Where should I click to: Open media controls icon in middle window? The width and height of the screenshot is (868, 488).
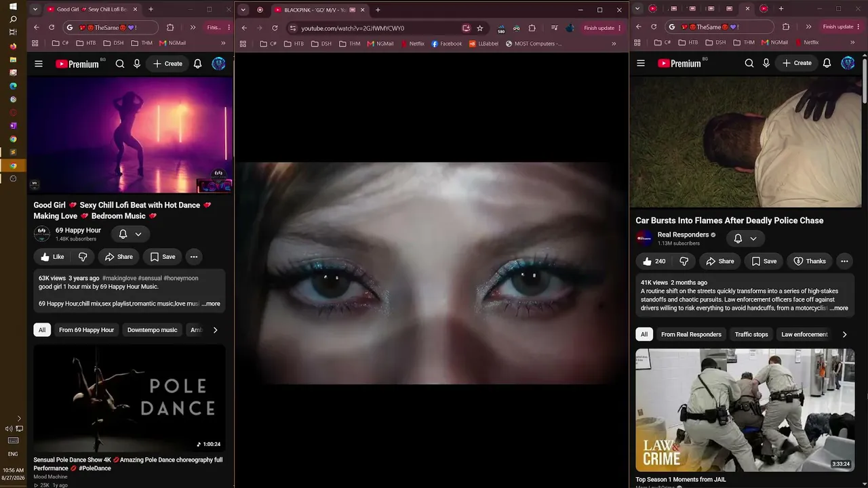pyautogui.click(x=554, y=28)
